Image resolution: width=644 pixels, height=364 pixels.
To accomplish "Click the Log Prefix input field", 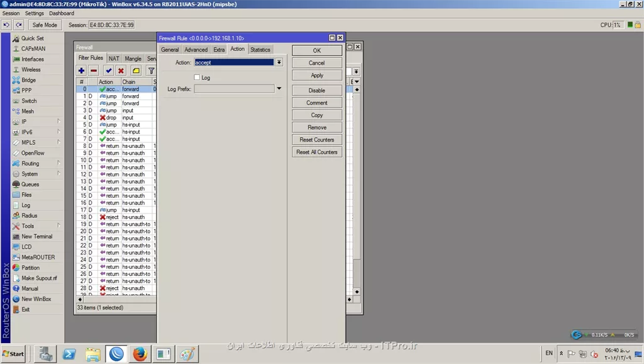I will pyautogui.click(x=234, y=89).
